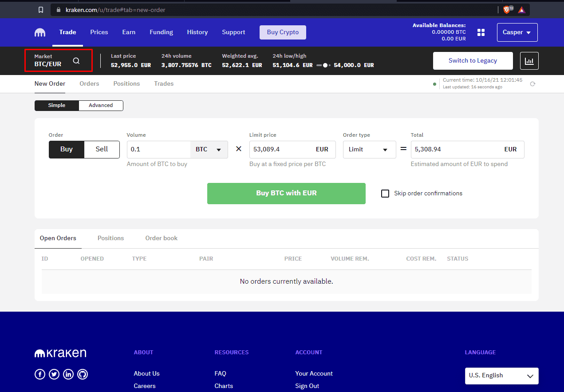Open the Limit order type dropdown

(x=369, y=150)
